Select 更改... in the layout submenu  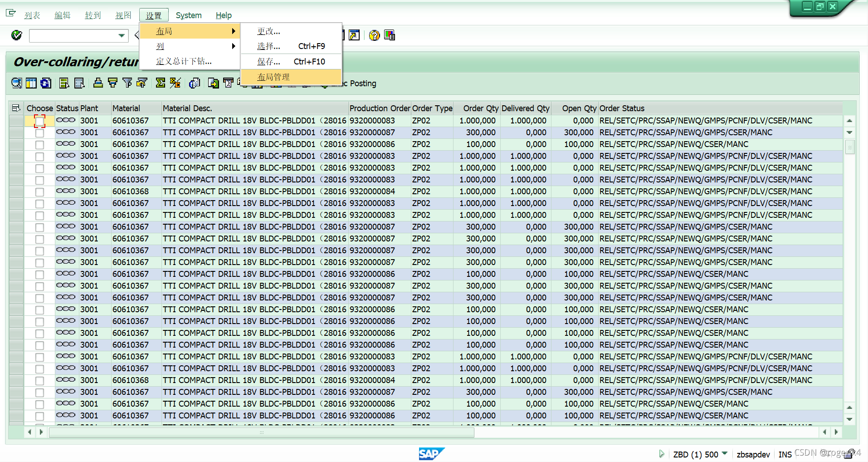pyautogui.click(x=291, y=31)
